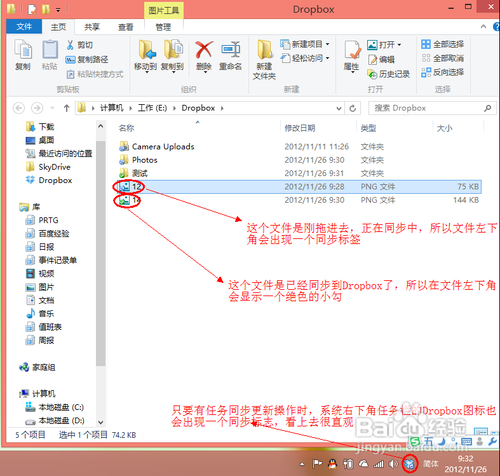
Task: Select 家庭组 in the navigation pane
Action: pos(37,367)
